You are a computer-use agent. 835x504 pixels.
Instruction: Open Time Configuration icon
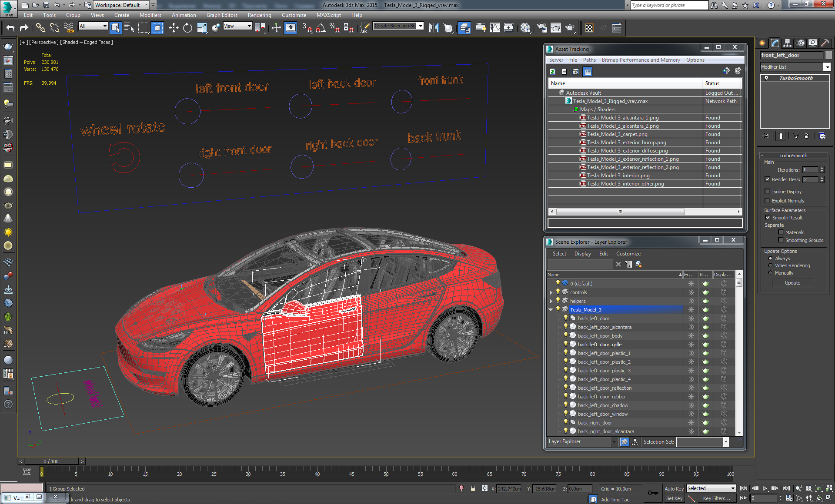coord(788,498)
